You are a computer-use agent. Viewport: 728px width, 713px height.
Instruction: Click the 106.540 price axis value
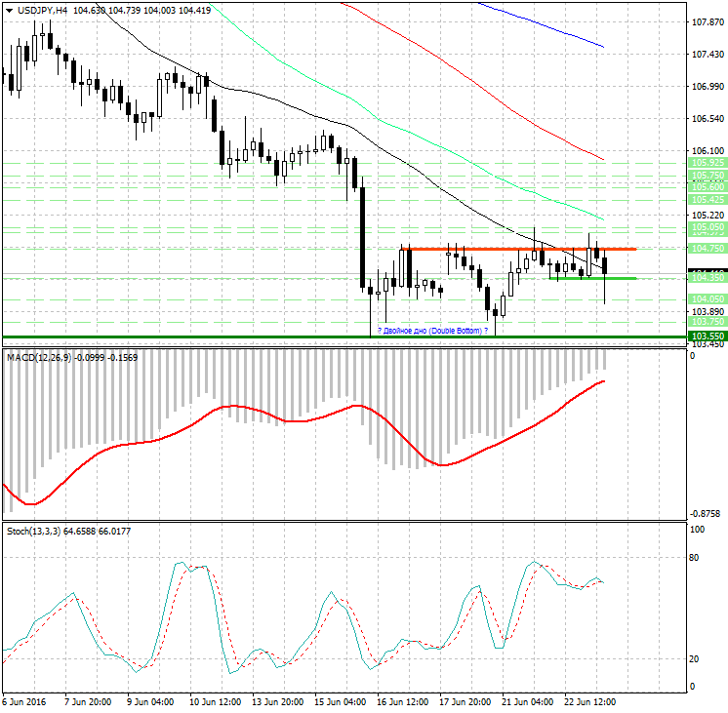point(708,119)
